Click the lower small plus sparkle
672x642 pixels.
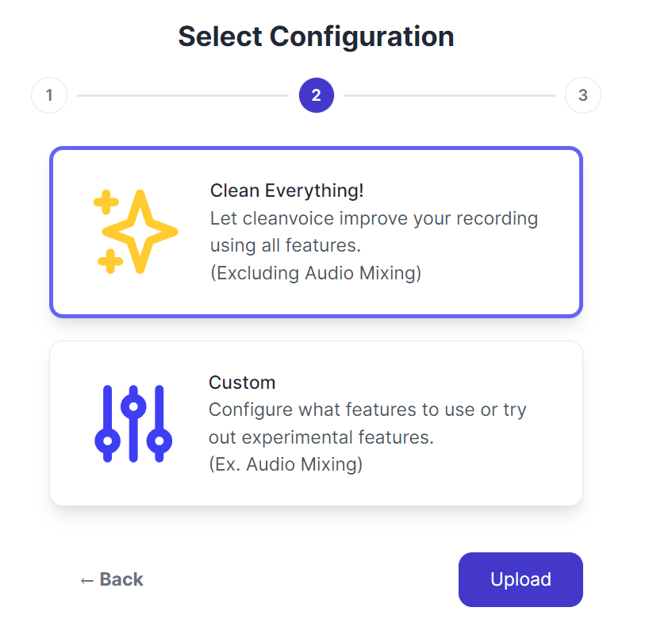click(x=110, y=261)
